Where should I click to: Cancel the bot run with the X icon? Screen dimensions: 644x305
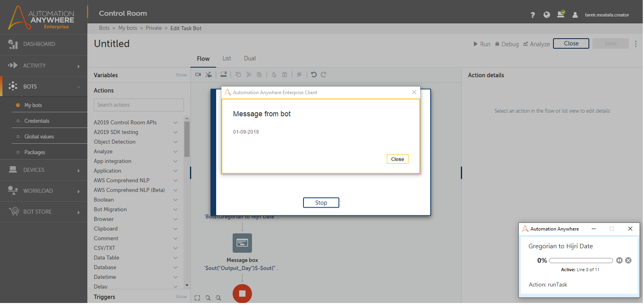coord(628,260)
